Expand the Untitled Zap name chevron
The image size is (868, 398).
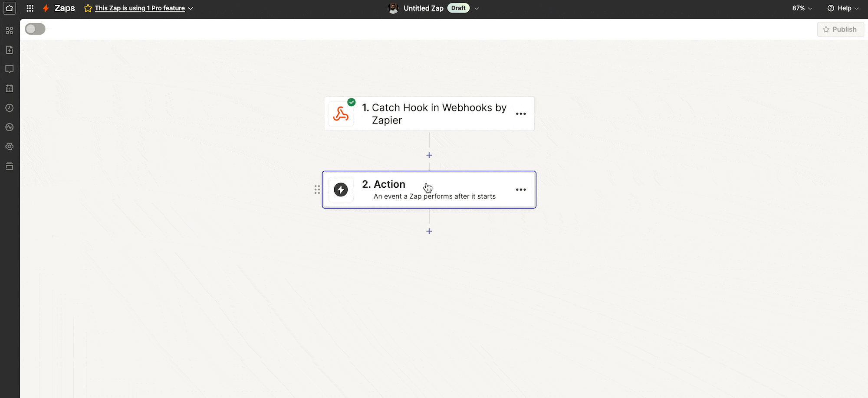477,8
